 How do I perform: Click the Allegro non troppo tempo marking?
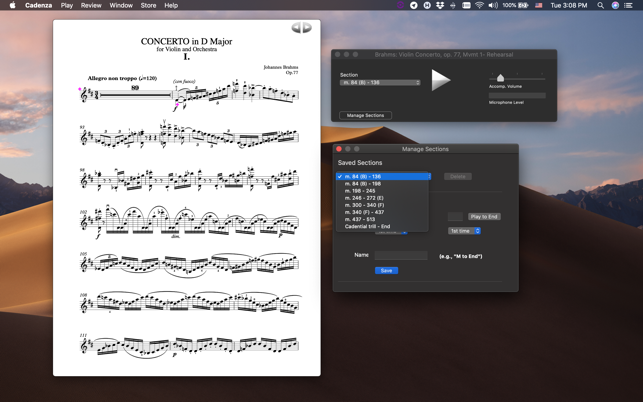pos(122,78)
